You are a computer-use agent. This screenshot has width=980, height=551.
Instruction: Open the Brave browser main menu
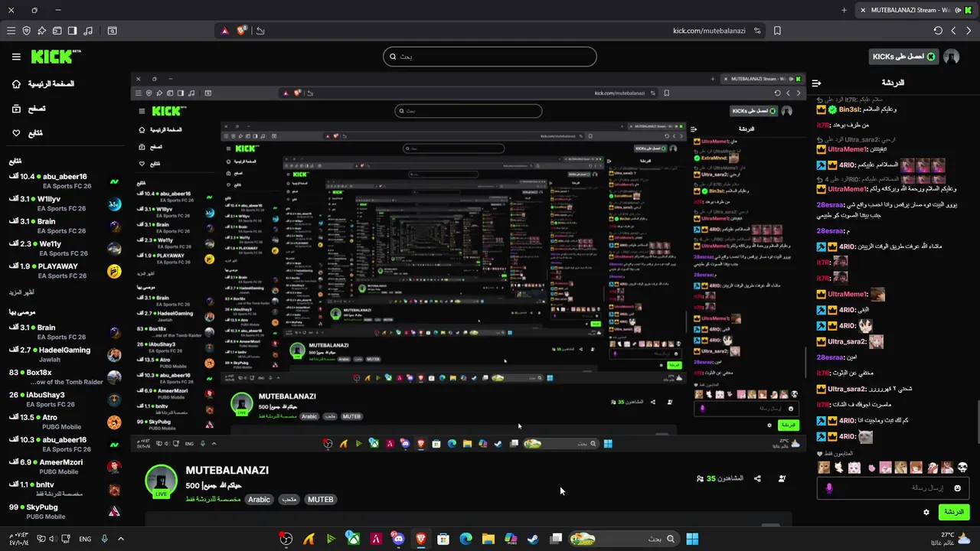pyautogui.click(x=11, y=31)
